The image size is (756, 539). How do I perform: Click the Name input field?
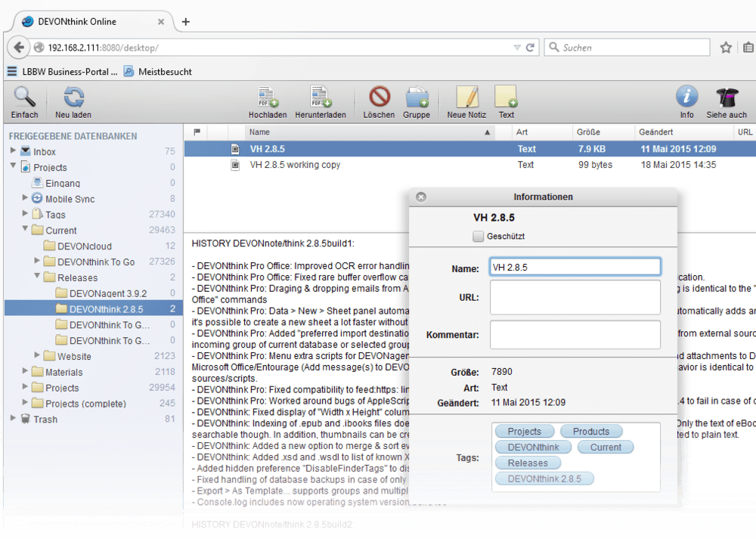[x=575, y=267]
